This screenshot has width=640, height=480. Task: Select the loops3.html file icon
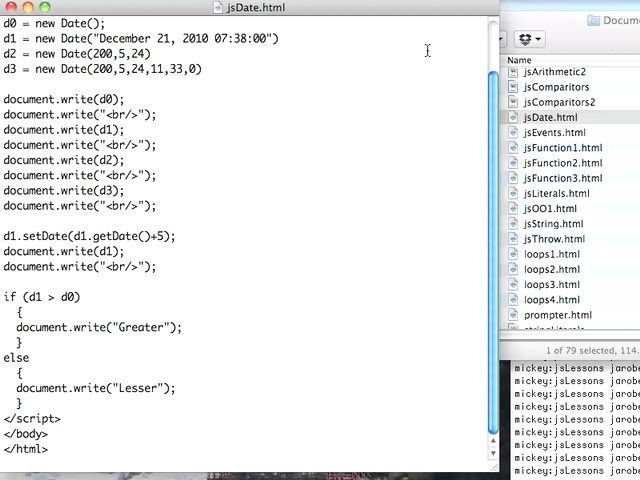pos(513,284)
